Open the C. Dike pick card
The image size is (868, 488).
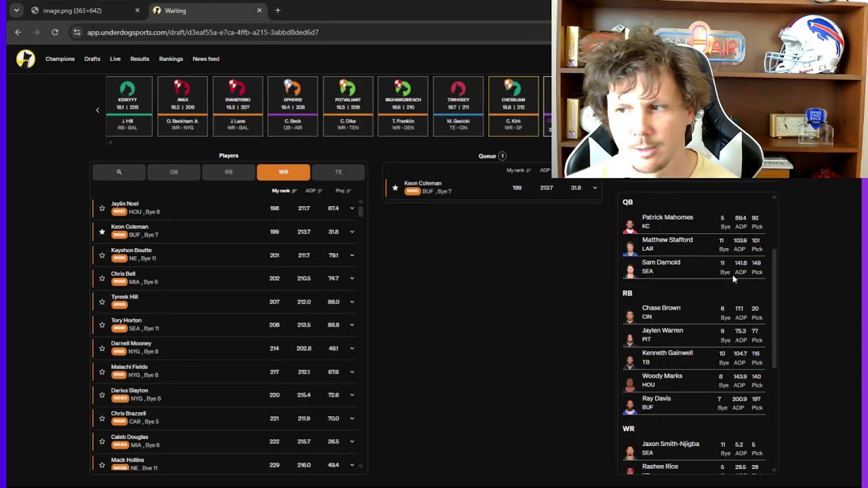348,106
